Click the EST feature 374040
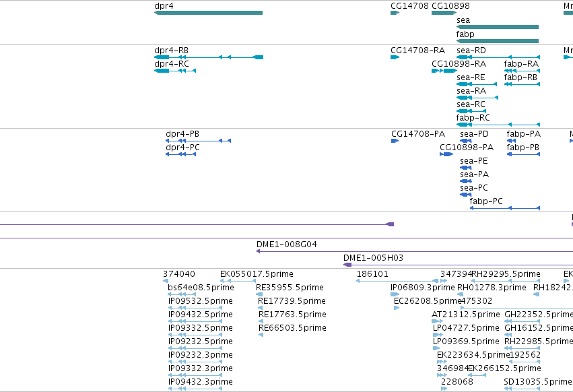The height and width of the screenshot is (392, 573). click(x=166, y=281)
